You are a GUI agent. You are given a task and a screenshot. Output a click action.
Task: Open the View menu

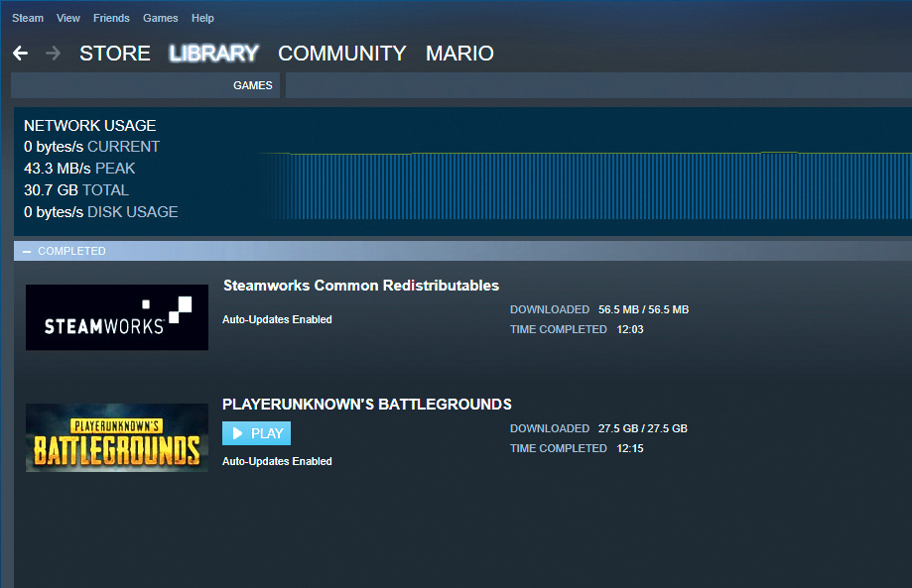68,18
